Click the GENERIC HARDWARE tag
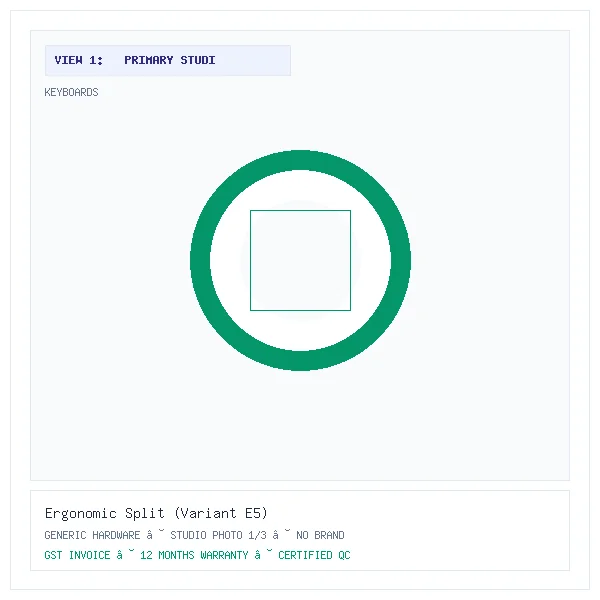This screenshot has height=600, width=600. click(x=92, y=535)
